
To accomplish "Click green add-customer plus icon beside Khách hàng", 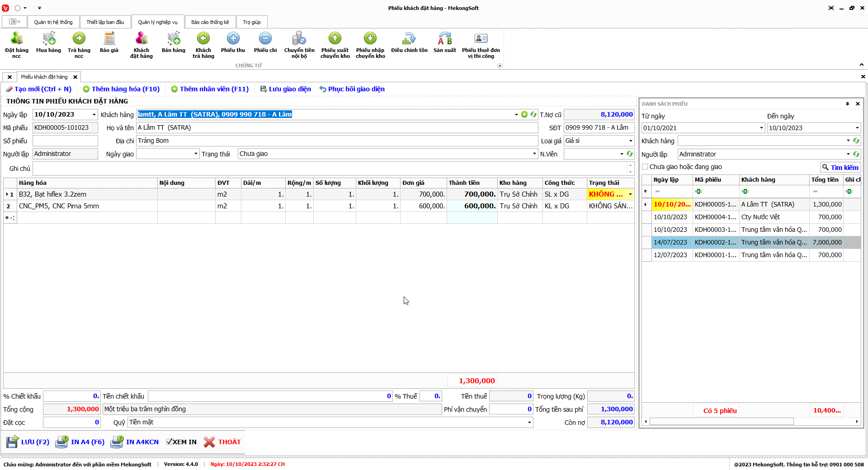I will tap(524, 114).
